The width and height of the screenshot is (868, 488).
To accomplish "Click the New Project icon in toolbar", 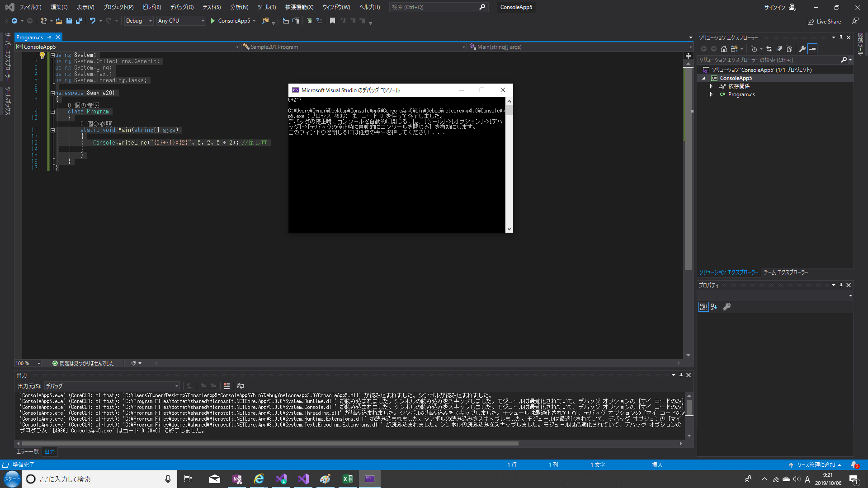I will pyautogui.click(x=43, y=21).
